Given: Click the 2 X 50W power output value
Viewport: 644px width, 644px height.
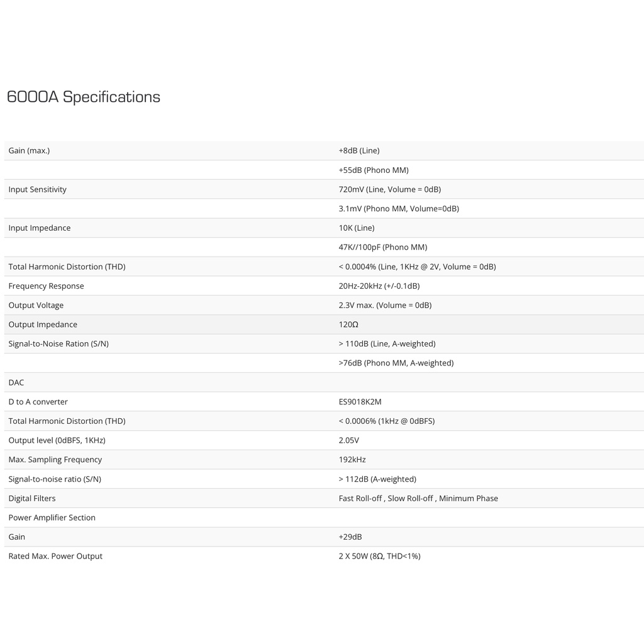Looking at the screenshot, I should point(379,557).
